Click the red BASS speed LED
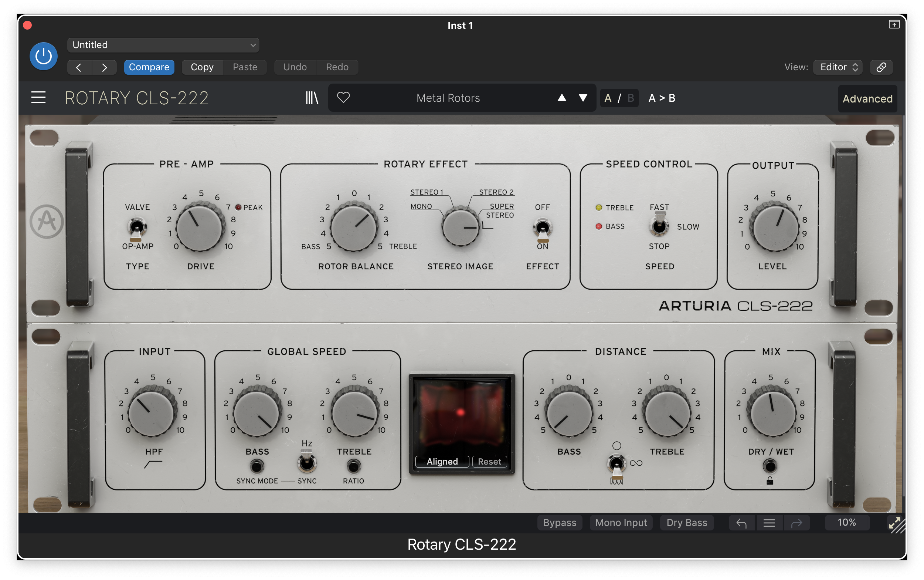924x580 pixels. tap(599, 226)
